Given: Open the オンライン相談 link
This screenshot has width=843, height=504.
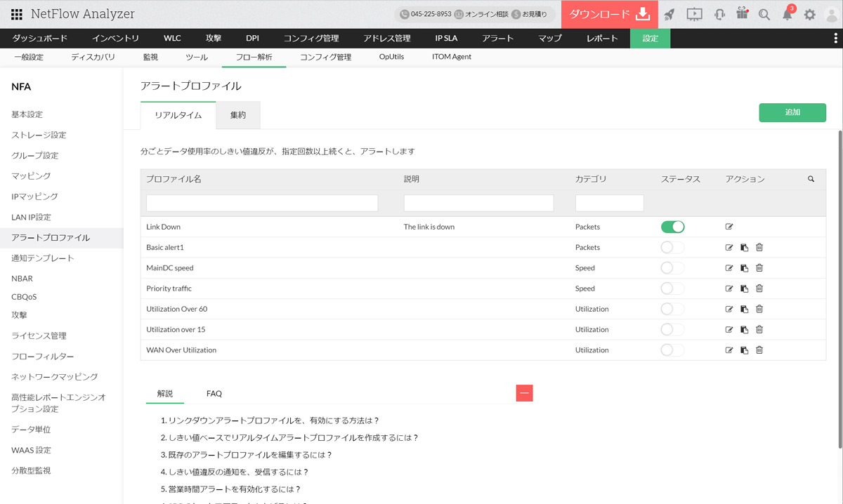Looking at the screenshot, I should pyautogui.click(x=481, y=14).
